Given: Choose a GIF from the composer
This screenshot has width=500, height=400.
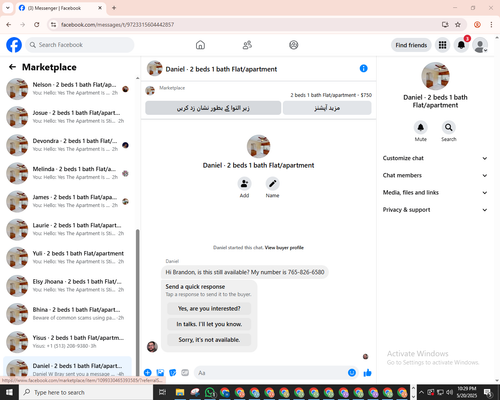Looking at the screenshot, I should [x=185, y=373].
